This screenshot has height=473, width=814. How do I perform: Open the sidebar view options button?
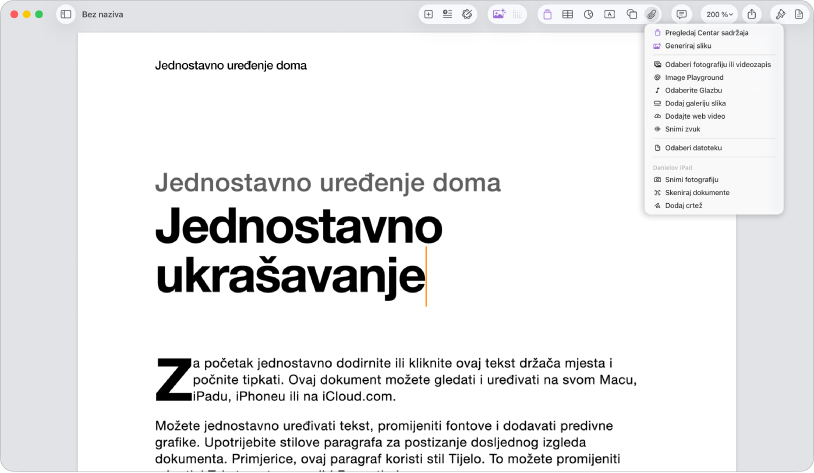[x=66, y=15]
